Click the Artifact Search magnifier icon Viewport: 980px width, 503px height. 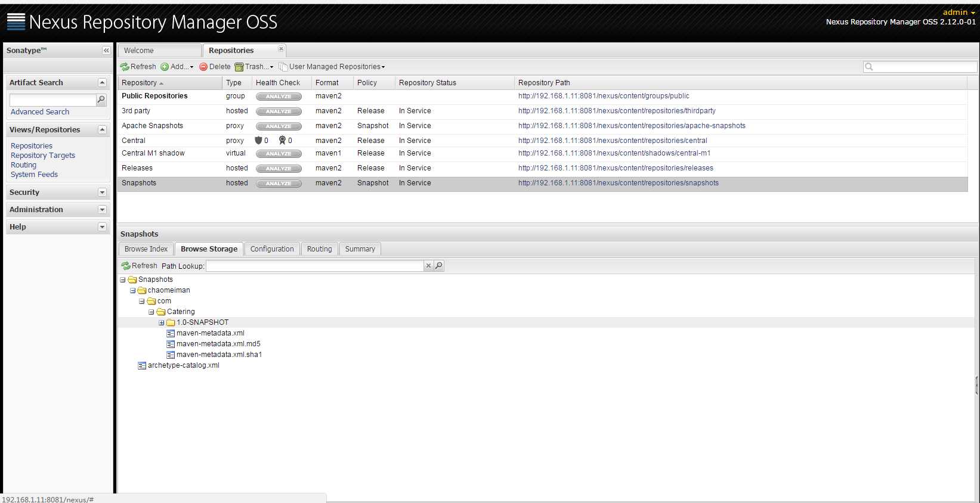[x=101, y=100]
